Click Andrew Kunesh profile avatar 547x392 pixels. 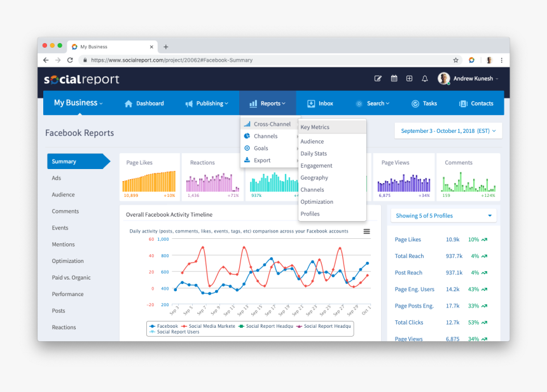tap(443, 78)
